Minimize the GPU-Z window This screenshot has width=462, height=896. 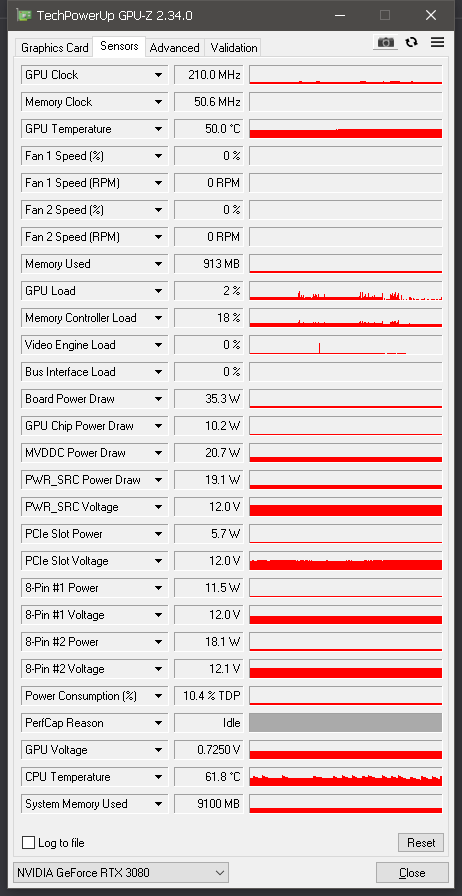pos(340,15)
